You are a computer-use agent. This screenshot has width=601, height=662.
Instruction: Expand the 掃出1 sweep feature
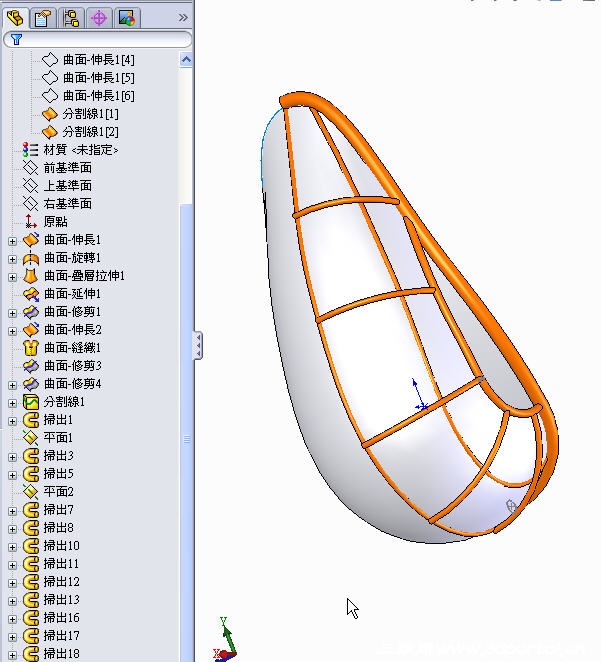13,421
